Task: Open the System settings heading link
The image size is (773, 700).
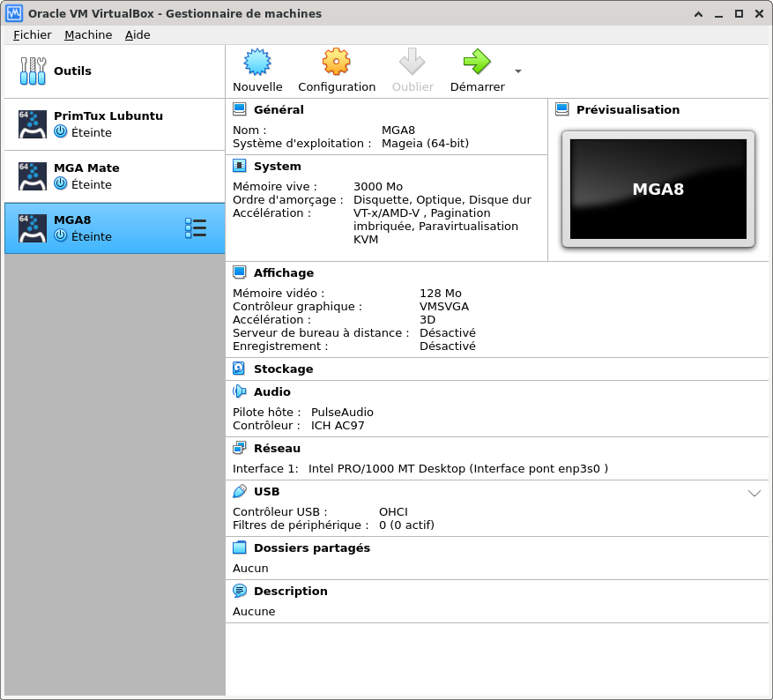Action: [277, 166]
